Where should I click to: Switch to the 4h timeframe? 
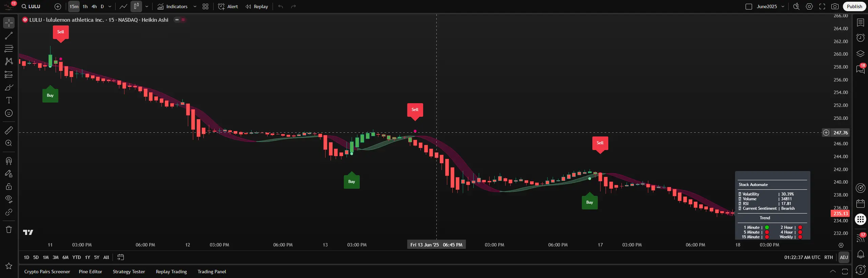(94, 6)
